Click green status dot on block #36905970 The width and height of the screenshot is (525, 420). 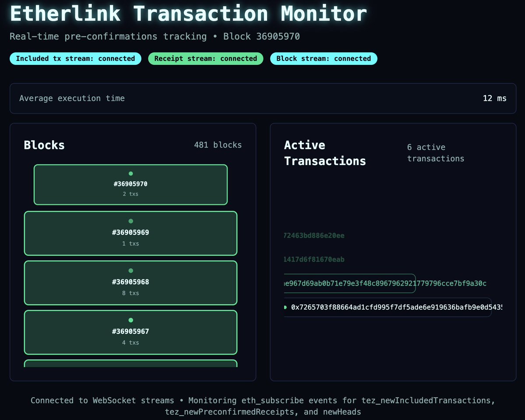131,173
